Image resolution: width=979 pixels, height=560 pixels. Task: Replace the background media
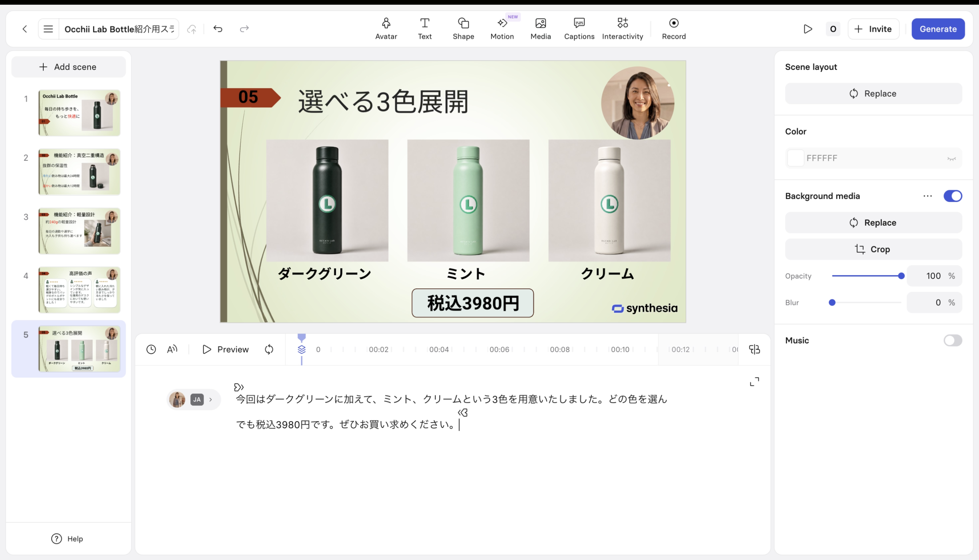pyautogui.click(x=873, y=223)
